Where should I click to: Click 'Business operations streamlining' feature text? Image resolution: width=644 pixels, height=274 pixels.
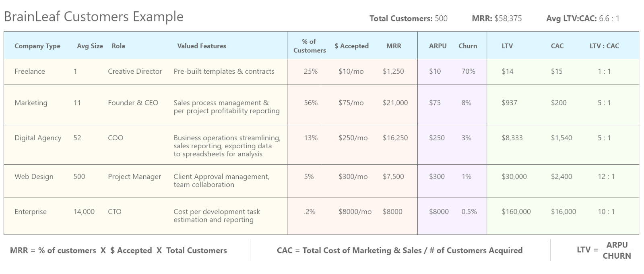[x=226, y=138]
